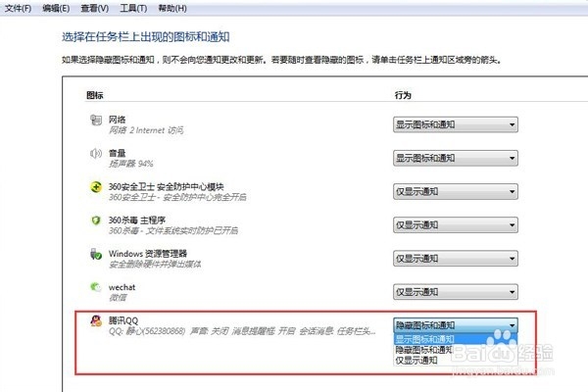Open the 360杀毒 behavior dropdown
This screenshot has width=588, height=392.
pyautogui.click(x=456, y=225)
